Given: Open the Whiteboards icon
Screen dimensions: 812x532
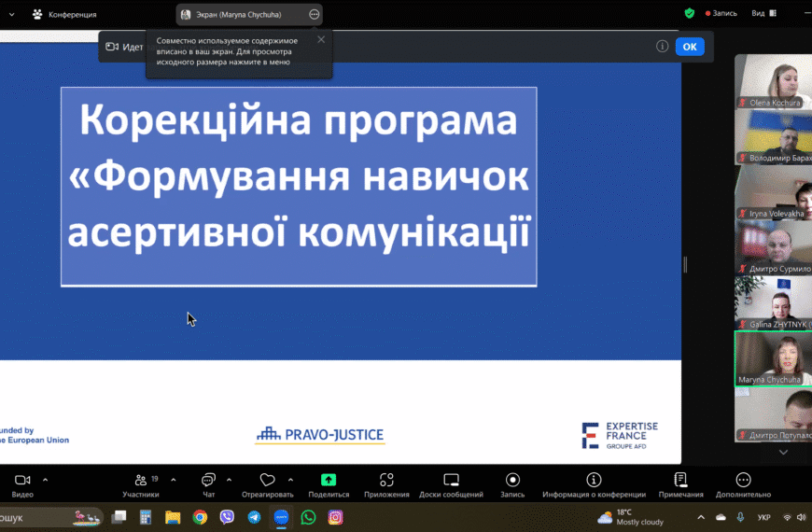Looking at the screenshot, I should pyautogui.click(x=451, y=480).
